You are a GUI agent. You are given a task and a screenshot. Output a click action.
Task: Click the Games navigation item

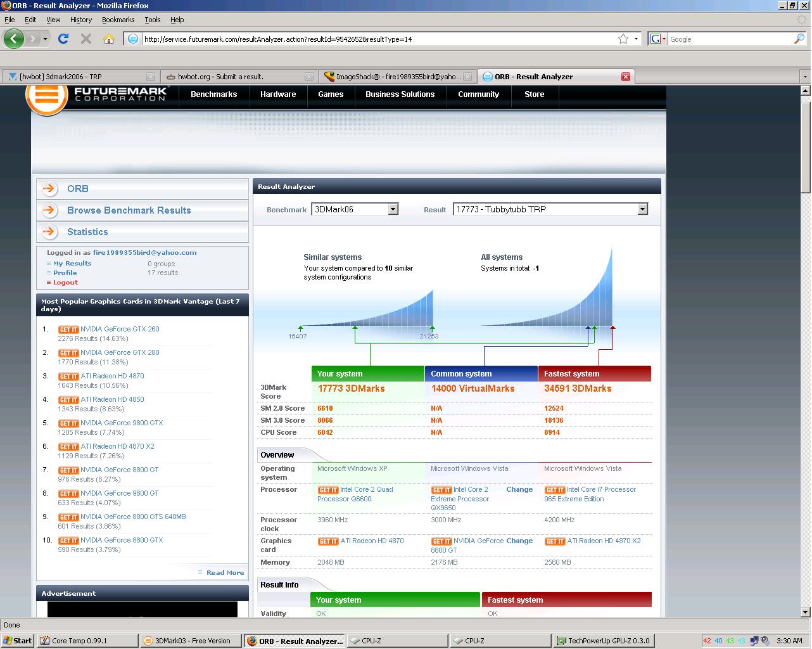point(331,94)
